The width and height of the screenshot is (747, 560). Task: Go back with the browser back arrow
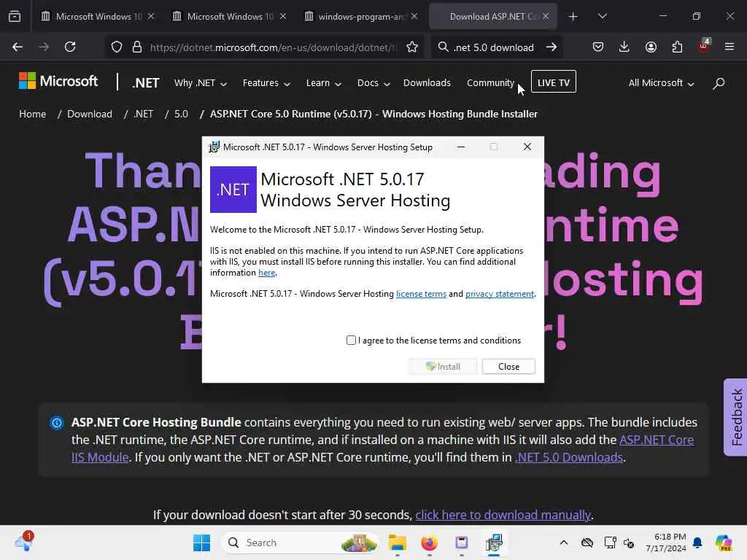[x=18, y=47]
